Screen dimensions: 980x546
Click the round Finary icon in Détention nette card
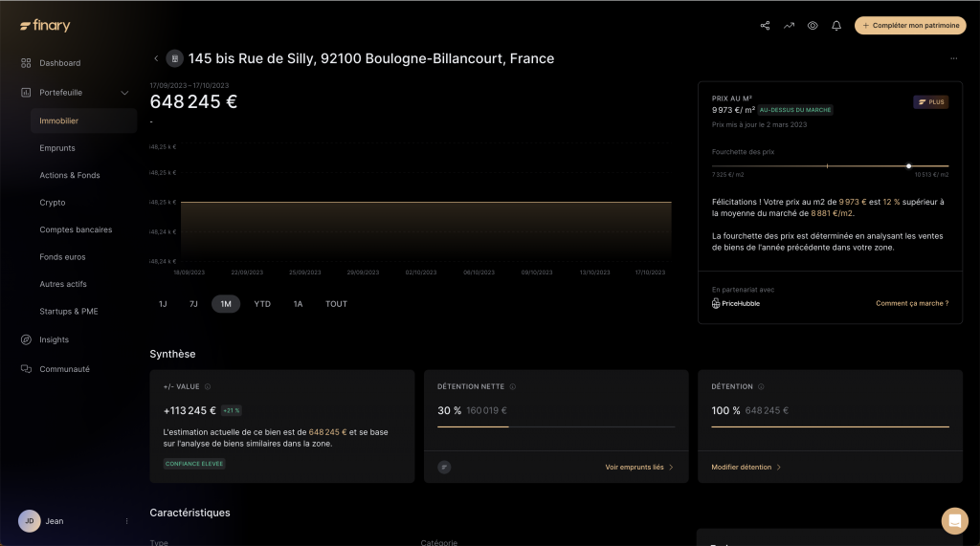tap(444, 468)
